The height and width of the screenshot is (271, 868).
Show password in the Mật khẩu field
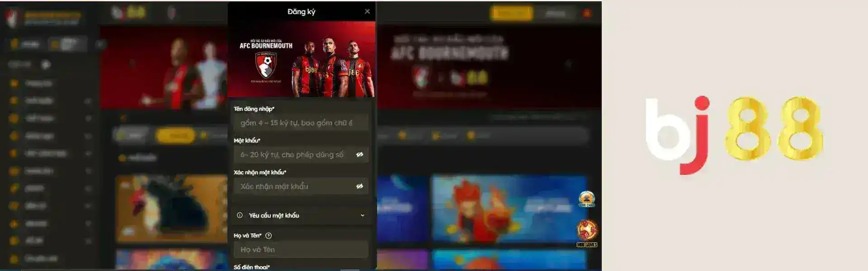point(359,154)
